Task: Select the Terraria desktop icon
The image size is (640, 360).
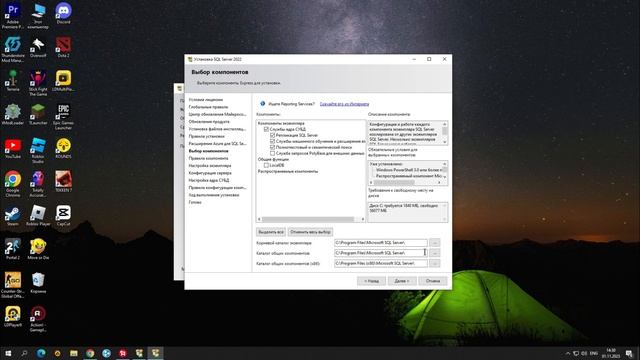Action: tap(13, 80)
